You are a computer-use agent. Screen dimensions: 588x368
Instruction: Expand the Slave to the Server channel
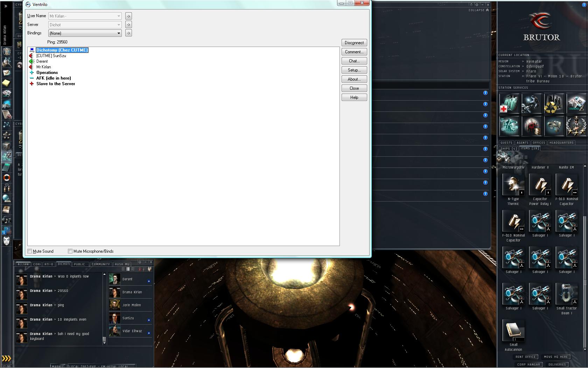32,84
